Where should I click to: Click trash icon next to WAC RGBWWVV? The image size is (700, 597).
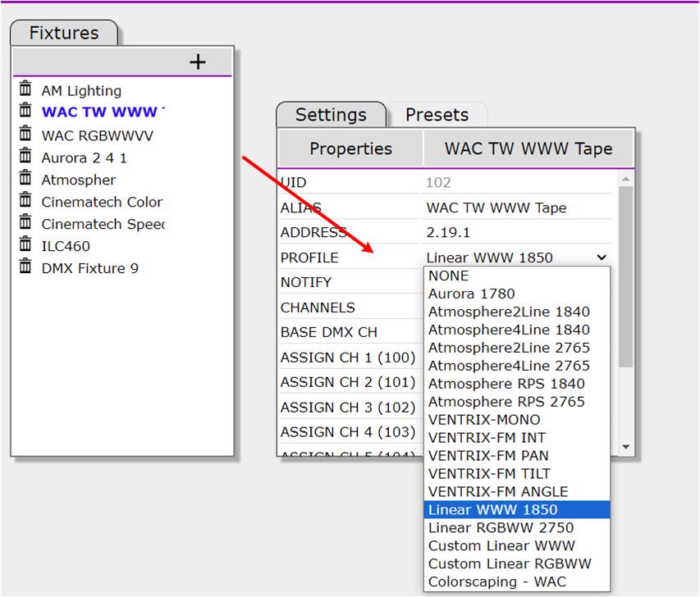click(x=25, y=134)
